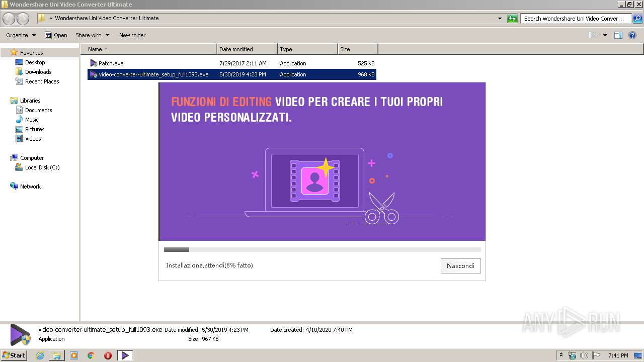Viewport: 644px width, 362px height.
Task: Click the Explorer search box
Action: (x=576, y=19)
